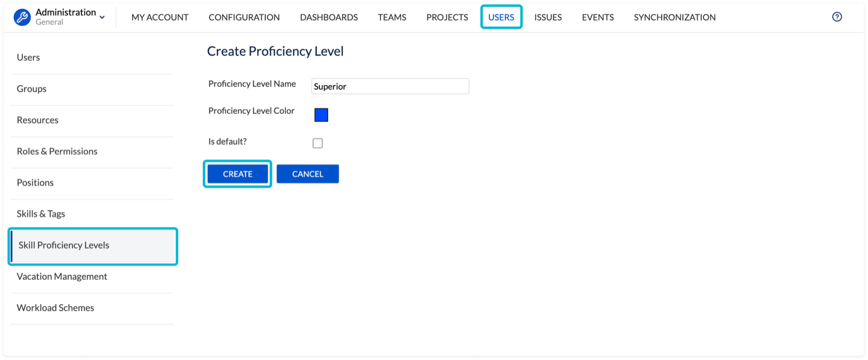Open the Teams tab
The height and width of the screenshot is (360, 868).
click(x=392, y=17)
